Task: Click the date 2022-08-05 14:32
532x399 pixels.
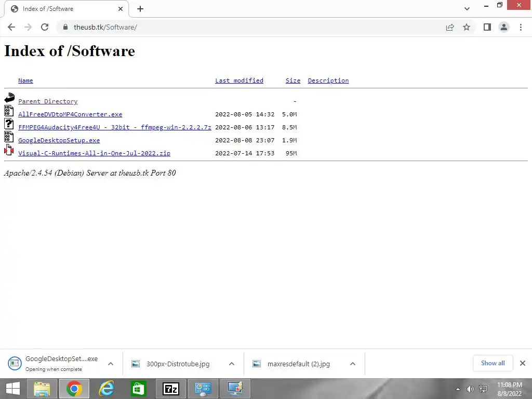Action: coord(245,114)
